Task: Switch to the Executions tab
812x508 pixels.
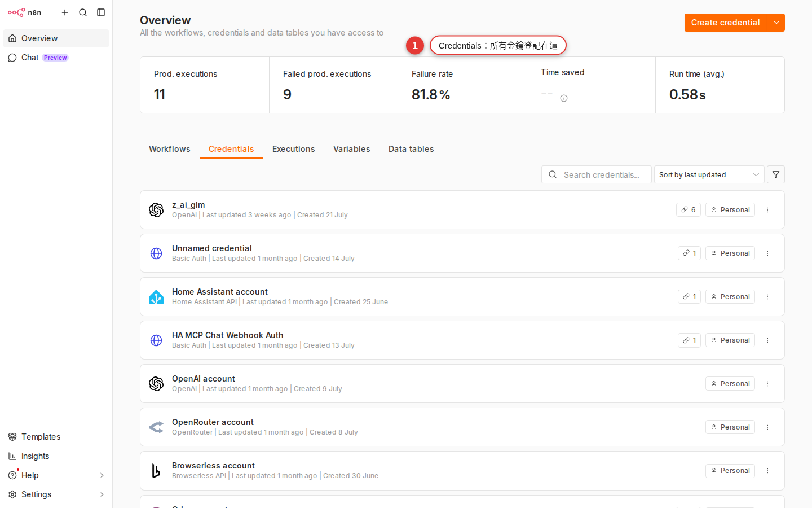Action: point(294,149)
